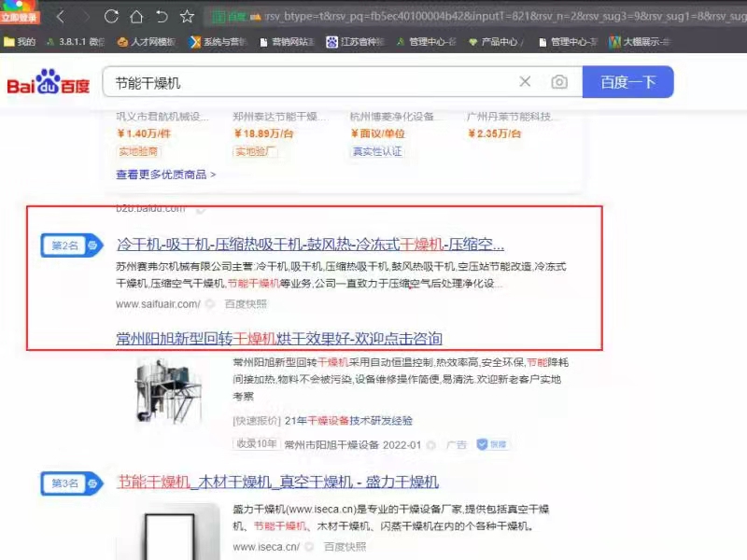The width and height of the screenshot is (747, 560).
Task: Click the 广告 label
Action: click(x=457, y=445)
